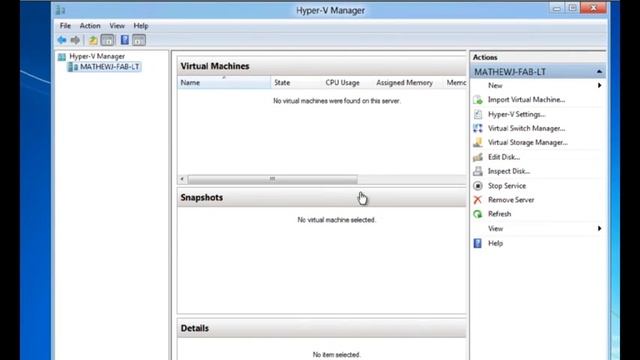The width and height of the screenshot is (640, 360).
Task: Click the Help icon in Actions pane
Action: [x=478, y=243]
